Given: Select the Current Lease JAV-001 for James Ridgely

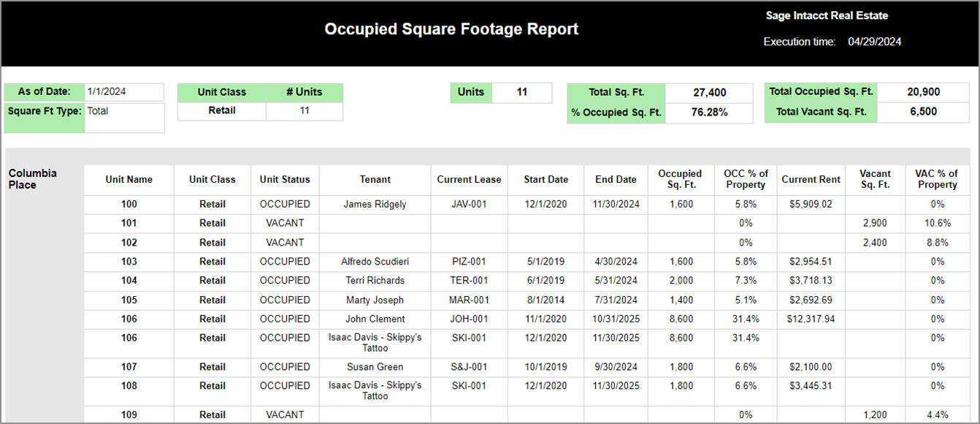Looking at the screenshot, I should point(469,204).
